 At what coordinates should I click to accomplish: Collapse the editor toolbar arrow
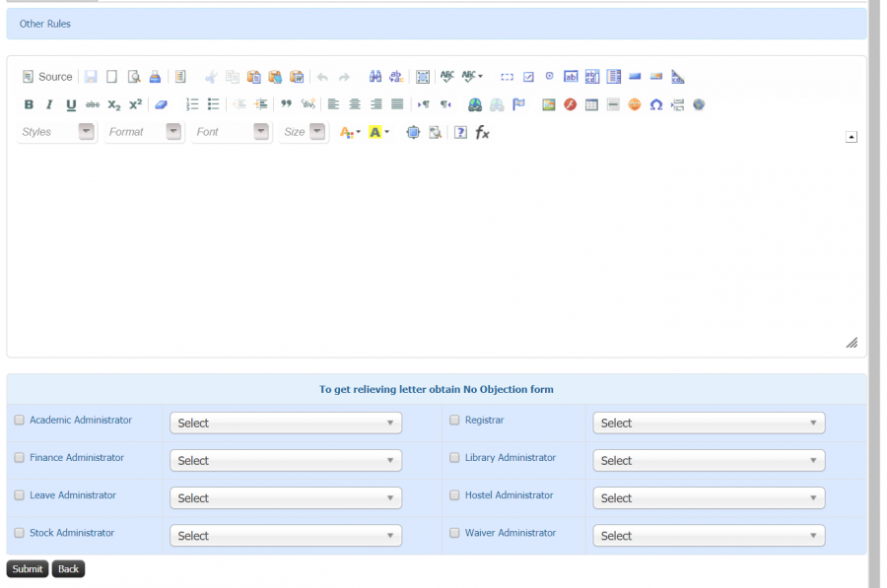(x=852, y=137)
